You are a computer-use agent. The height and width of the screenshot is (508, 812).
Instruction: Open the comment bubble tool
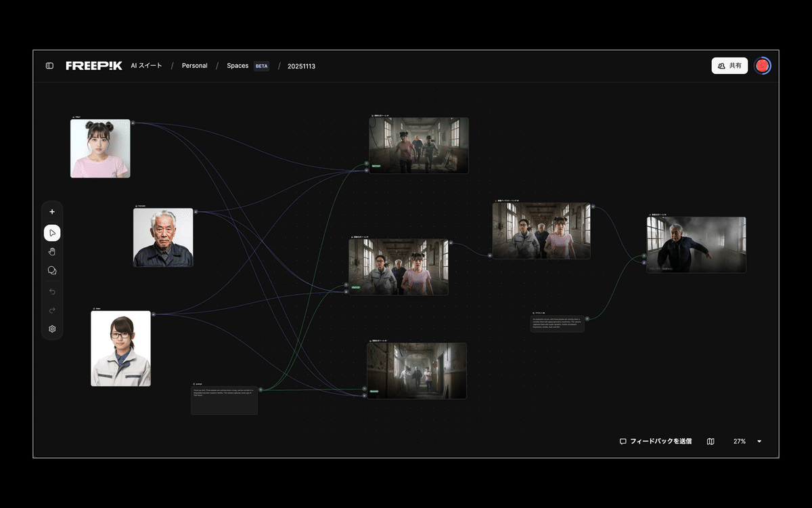pos(52,271)
